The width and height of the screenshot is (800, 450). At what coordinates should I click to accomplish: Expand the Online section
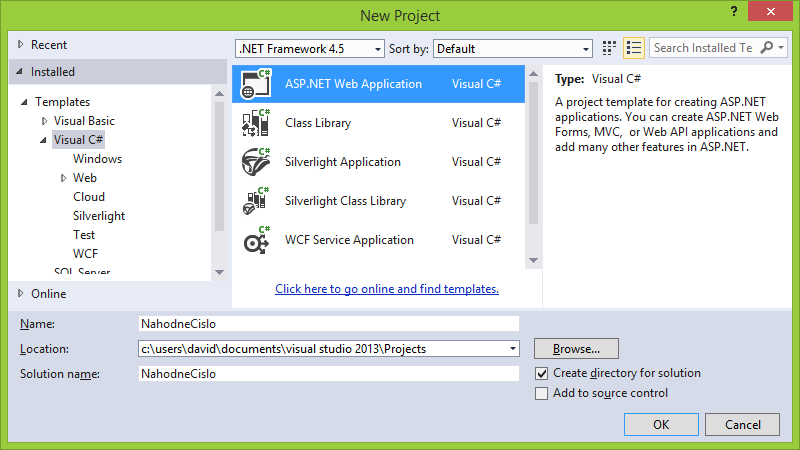[20, 293]
